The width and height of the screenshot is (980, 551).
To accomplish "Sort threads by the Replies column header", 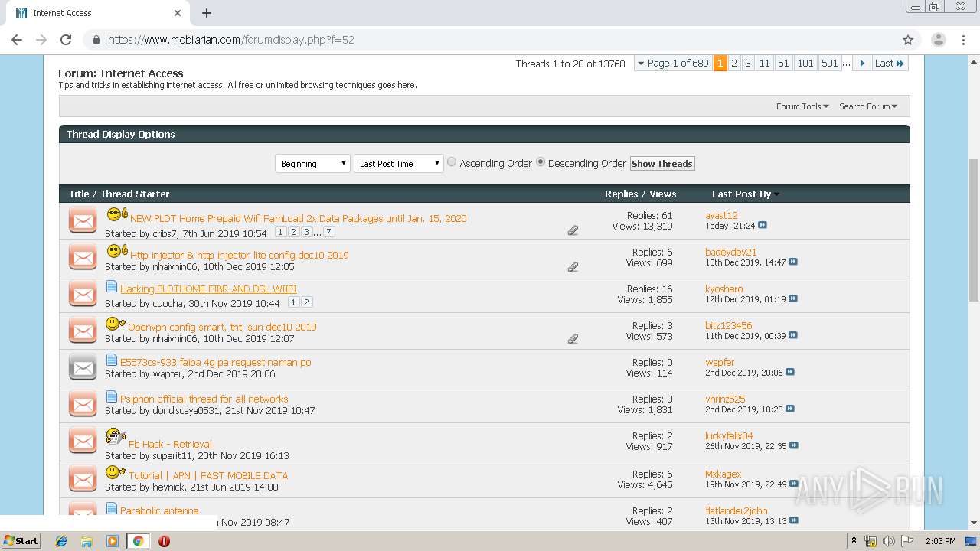I will click(621, 194).
